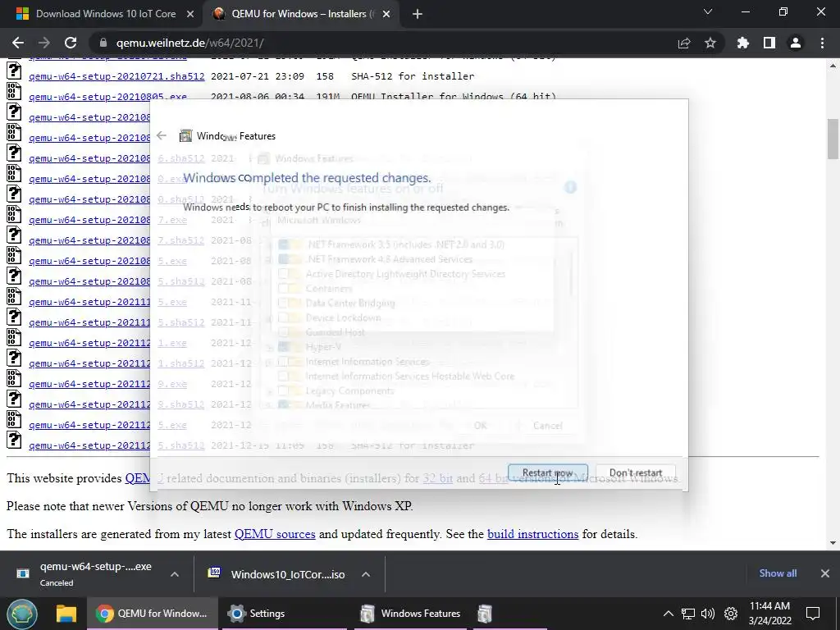840x630 pixels.
Task: Navigate back in Chrome
Action: [18, 43]
